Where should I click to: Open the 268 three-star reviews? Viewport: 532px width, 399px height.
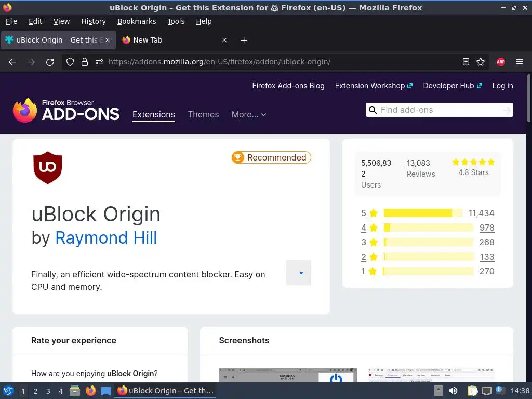pyautogui.click(x=486, y=243)
